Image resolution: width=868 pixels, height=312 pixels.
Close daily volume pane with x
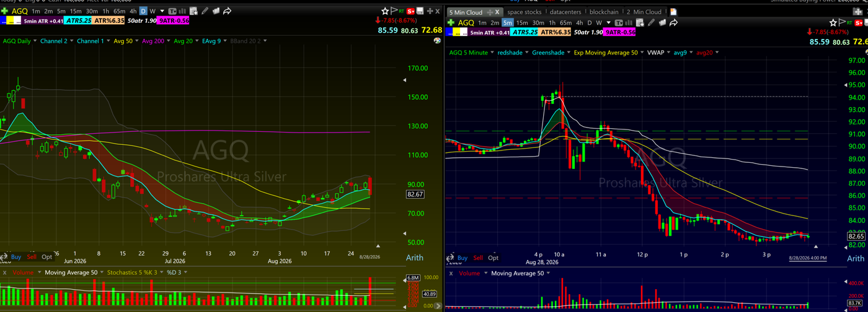point(4,272)
